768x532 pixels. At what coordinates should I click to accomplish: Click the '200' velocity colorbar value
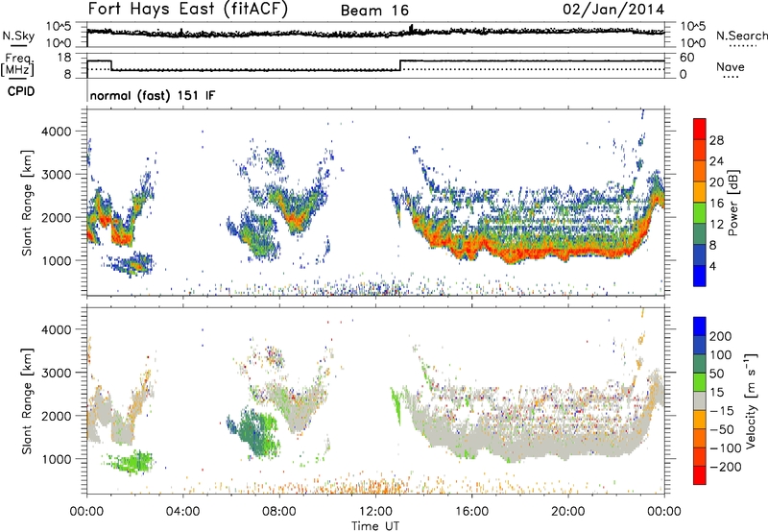pos(721,336)
